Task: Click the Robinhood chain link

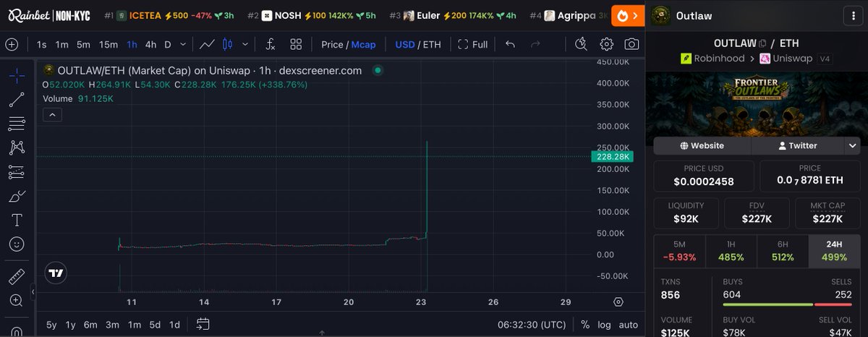Action: pos(712,58)
